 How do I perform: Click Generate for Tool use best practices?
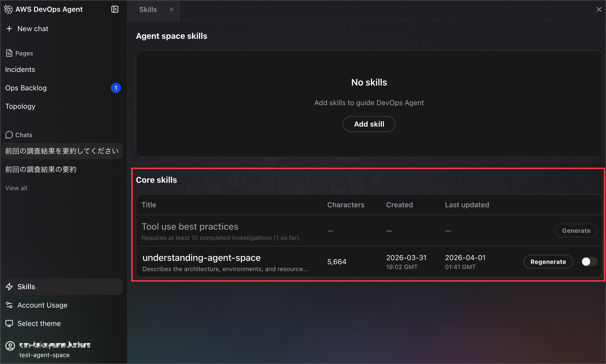tap(576, 230)
